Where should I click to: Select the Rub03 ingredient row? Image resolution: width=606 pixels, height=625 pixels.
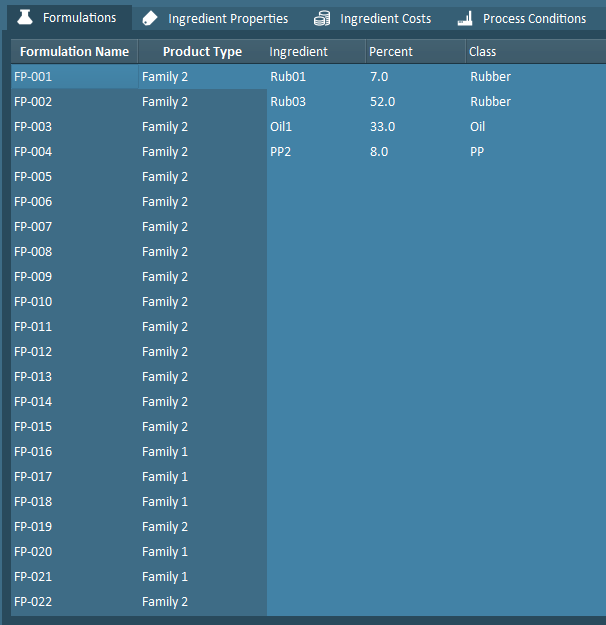point(288,102)
